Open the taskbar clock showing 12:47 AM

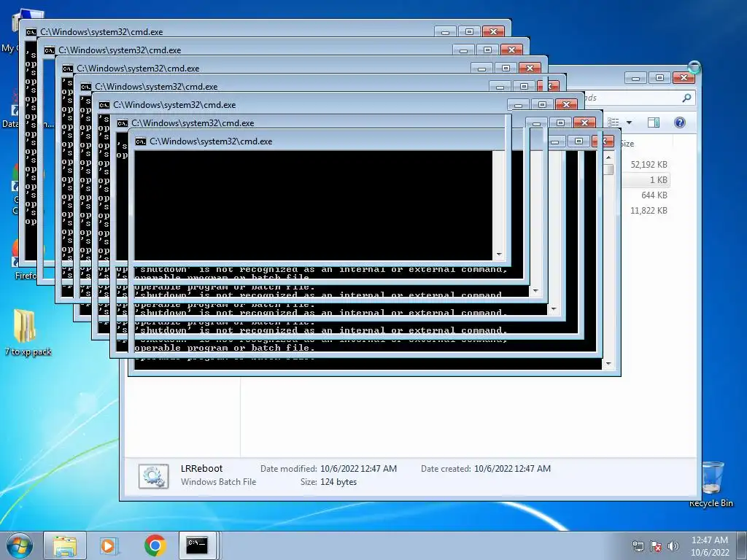point(709,546)
